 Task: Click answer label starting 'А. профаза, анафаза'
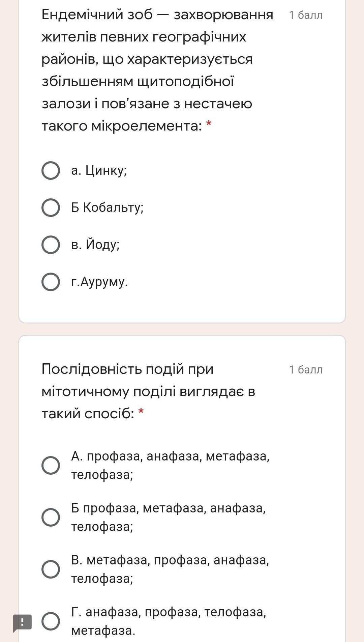coord(170,465)
